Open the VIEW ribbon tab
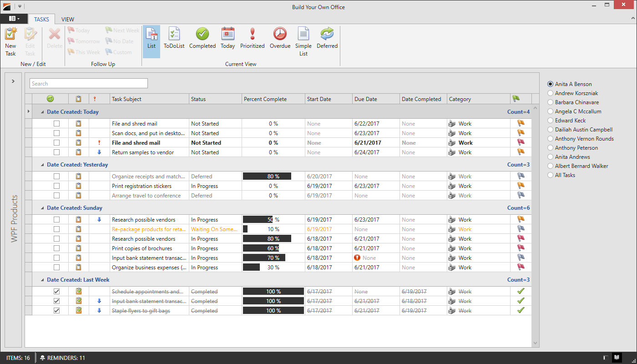 [x=67, y=20]
